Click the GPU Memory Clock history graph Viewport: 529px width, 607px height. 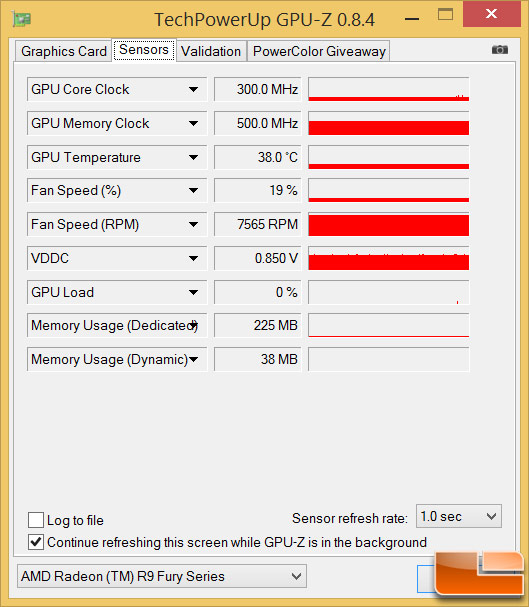tap(389, 123)
